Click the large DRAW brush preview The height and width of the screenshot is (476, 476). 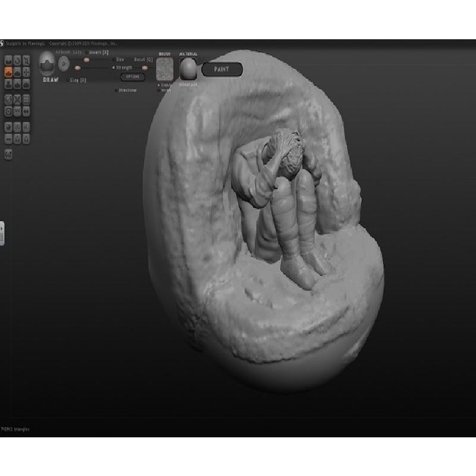tap(47, 64)
